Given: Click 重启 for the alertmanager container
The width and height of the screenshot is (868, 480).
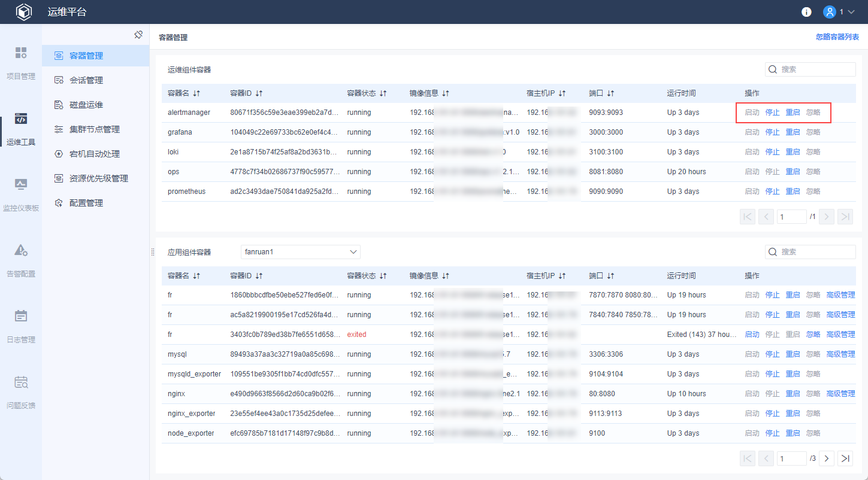Looking at the screenshot, I should (793, 113).
